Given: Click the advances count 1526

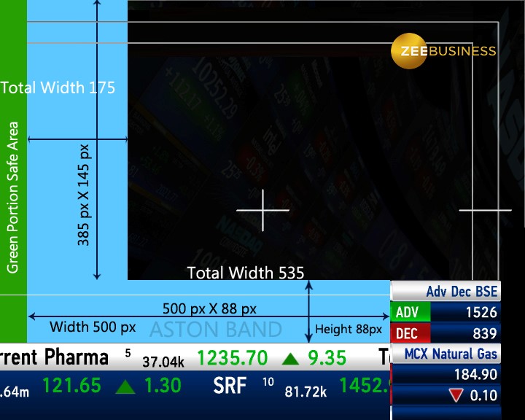Looking at the screenshot, I should coord(480,313).
